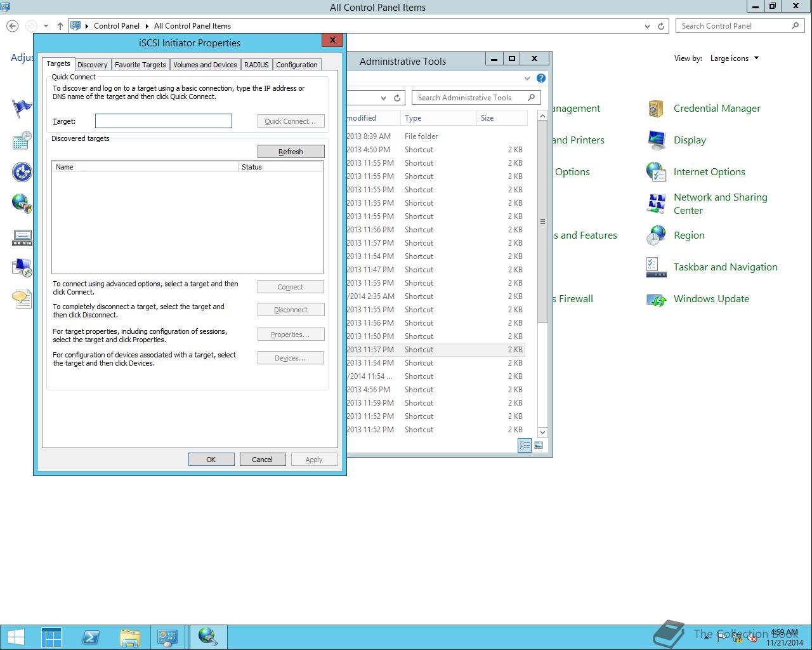Select Shortcut row dated 11:47 PM
812x650 pixels.
pos(436,269)
